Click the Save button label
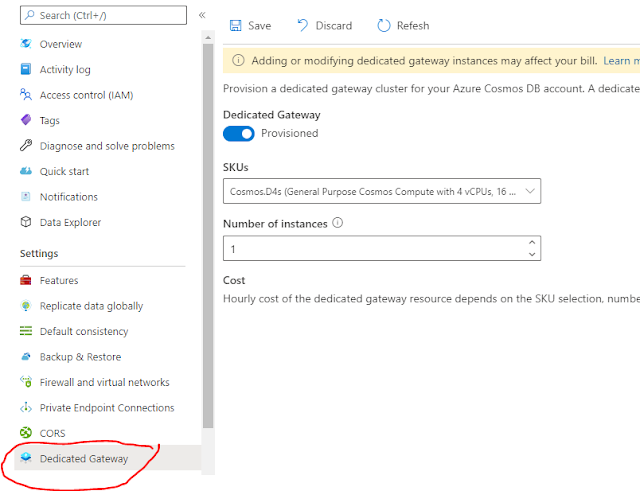The width and height of the screenshot is (640, 491). coord(260,26)
